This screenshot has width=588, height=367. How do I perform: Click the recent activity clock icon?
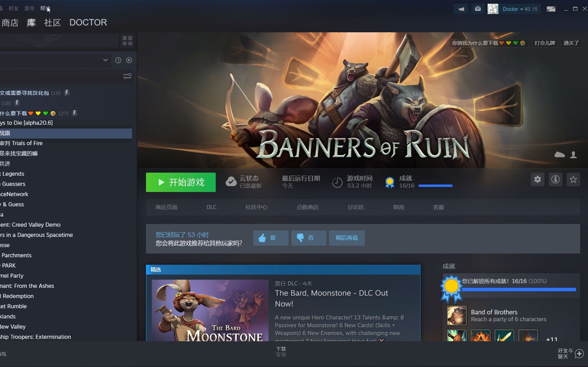pyautogui.click(x=118, y=60)
